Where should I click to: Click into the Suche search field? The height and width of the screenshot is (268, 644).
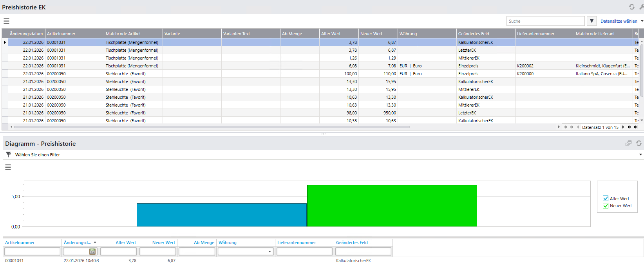coord(545,21)
